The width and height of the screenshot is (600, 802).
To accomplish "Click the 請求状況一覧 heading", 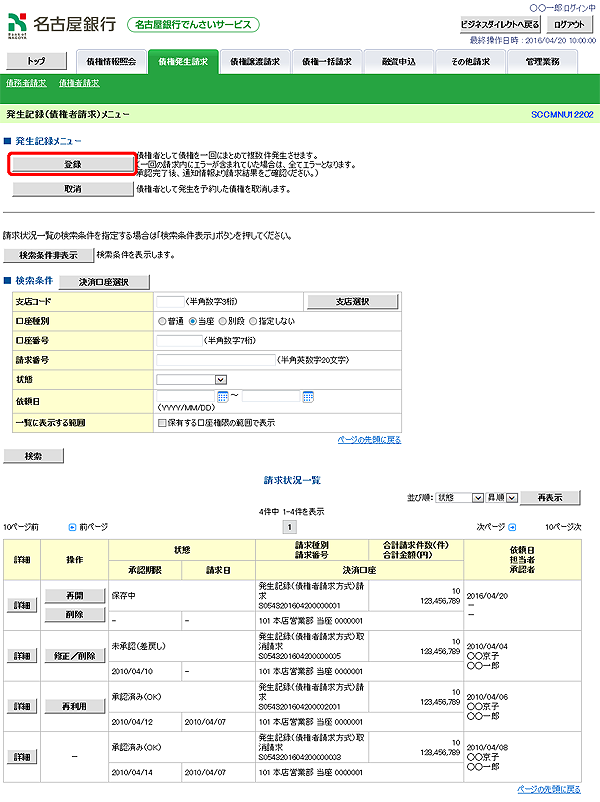I will click(292, 480).
